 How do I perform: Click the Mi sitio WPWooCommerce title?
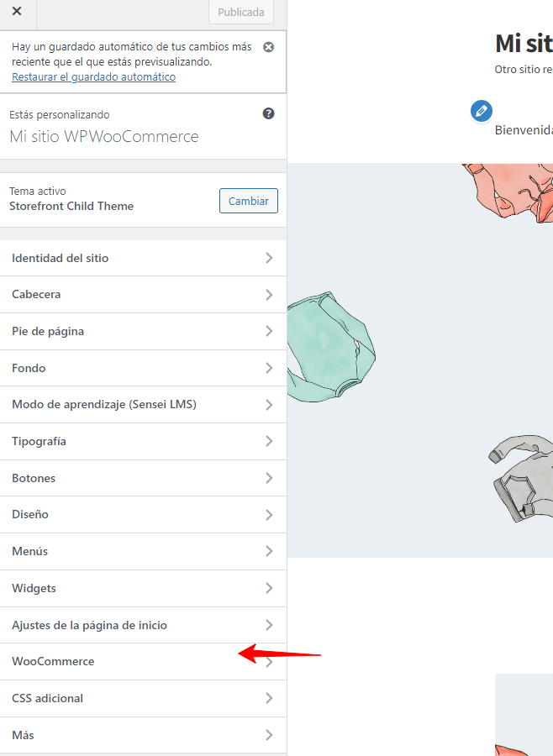(x=104, y=136)
